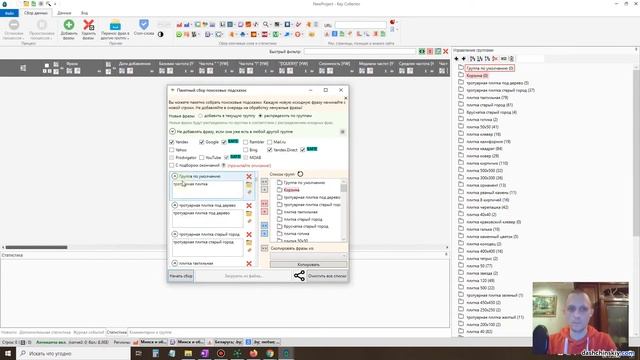Click the Копировать button

309,264
